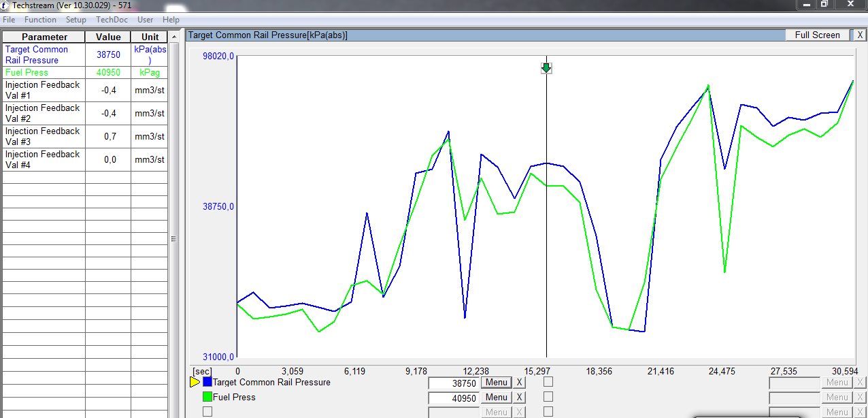Open the Setup menu
This screenshot has width=868, height=418.
[x=76, y=20]
